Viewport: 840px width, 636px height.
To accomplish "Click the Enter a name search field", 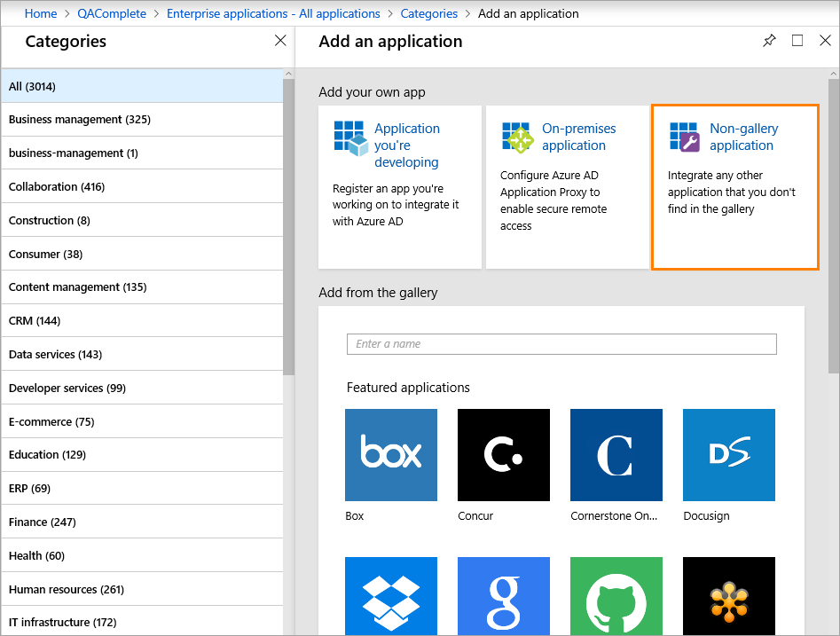I will coord(561,344).
